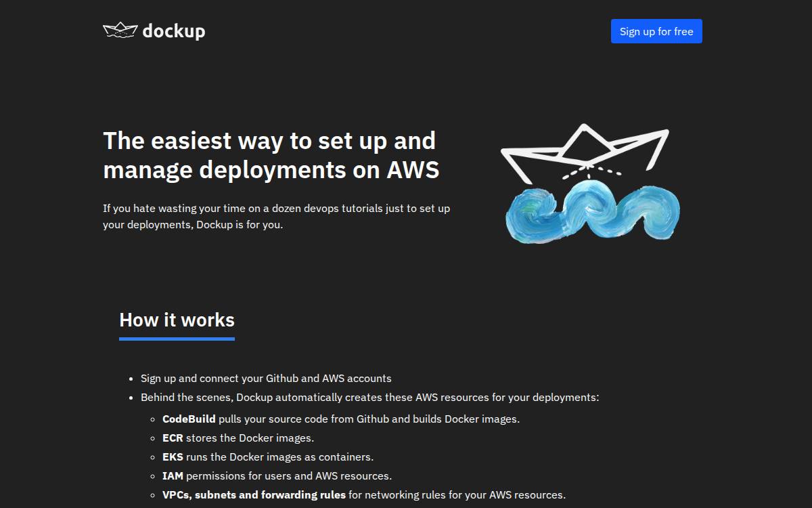
Task: Click the 'Sign up for free' button
Action: pyautogui.click(x=656, y=31)
